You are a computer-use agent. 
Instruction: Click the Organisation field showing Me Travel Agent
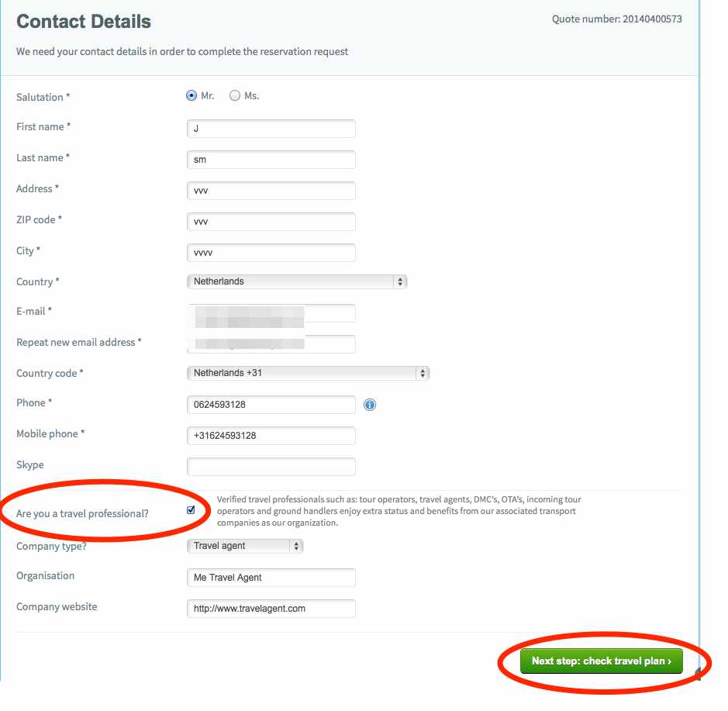tap(270, 577)
